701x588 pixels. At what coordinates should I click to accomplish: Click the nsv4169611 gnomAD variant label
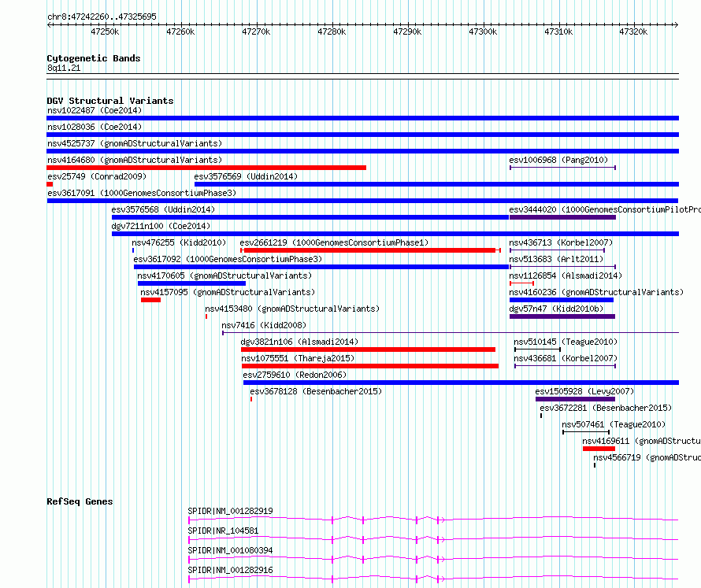click(x=642, y=441)
